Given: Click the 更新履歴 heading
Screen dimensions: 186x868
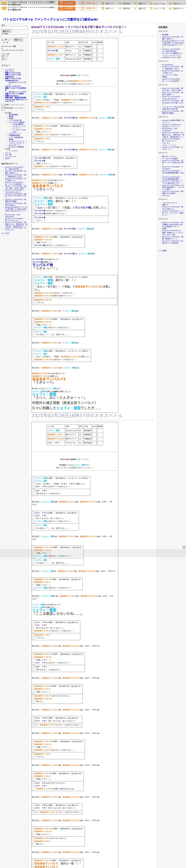Looking at the screenshot, I should click(x=163, y=27).
